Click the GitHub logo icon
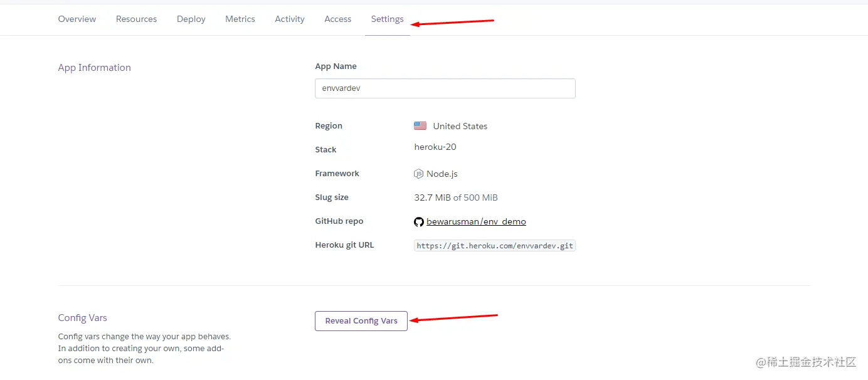868x380 pixels. coord(419,222)
